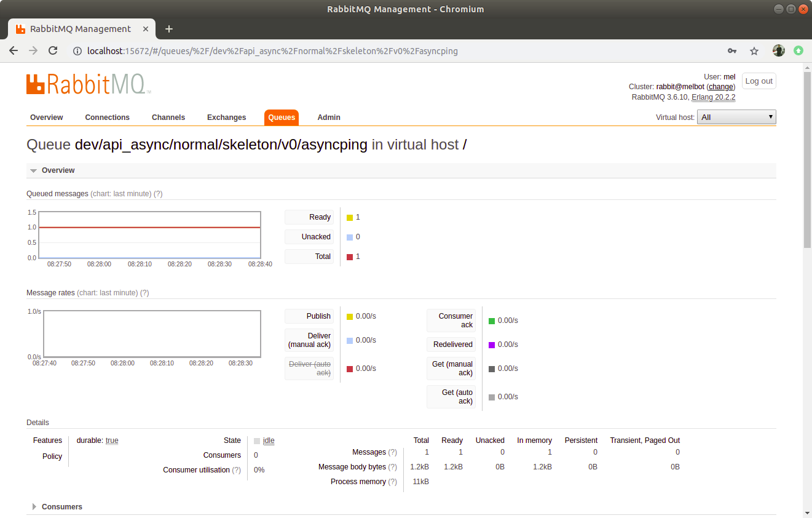Toggle the Redelivered rate legend
This screenshot has width=812, height=518.
point(451,345)
